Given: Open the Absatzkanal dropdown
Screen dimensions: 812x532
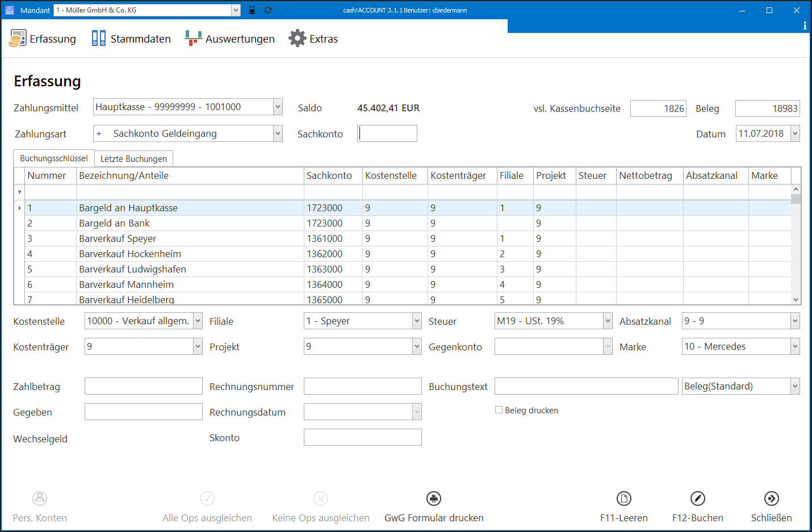Looking at the screenshot, I should click(795, 321).
